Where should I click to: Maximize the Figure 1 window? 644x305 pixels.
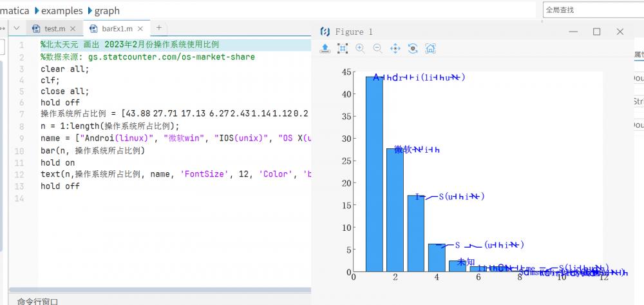tap(596, 32)
